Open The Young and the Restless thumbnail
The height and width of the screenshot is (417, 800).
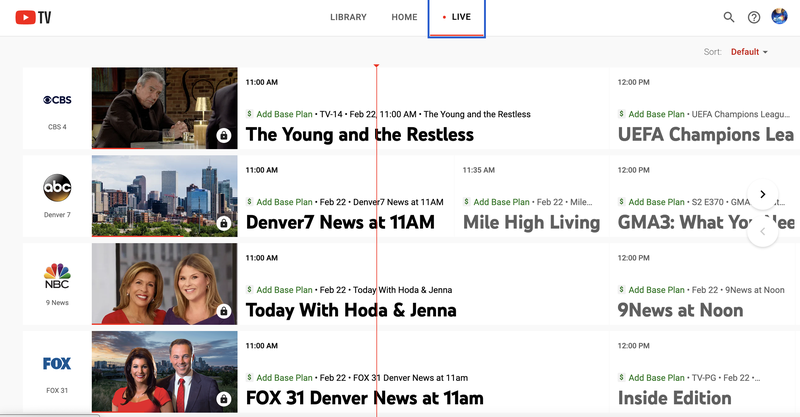click(164, 108)
